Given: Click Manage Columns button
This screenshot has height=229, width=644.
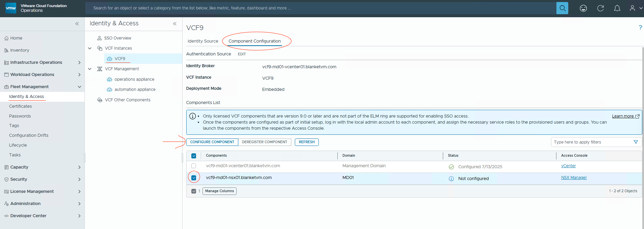Looking at the screenshot, I should pyautogui.click(x=219, y=191).
